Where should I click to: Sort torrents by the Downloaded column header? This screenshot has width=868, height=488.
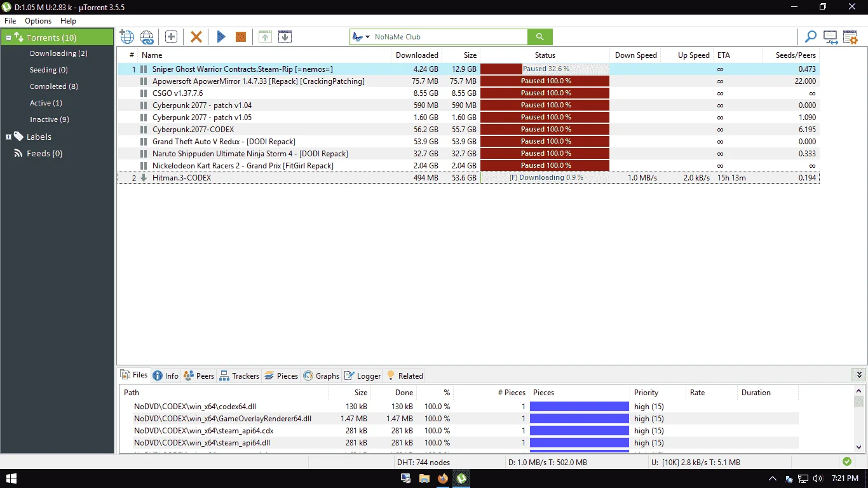point(417,55)
